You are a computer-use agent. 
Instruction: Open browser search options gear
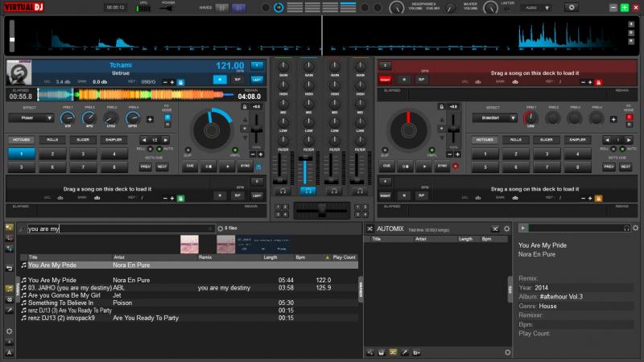pos(220,228)
